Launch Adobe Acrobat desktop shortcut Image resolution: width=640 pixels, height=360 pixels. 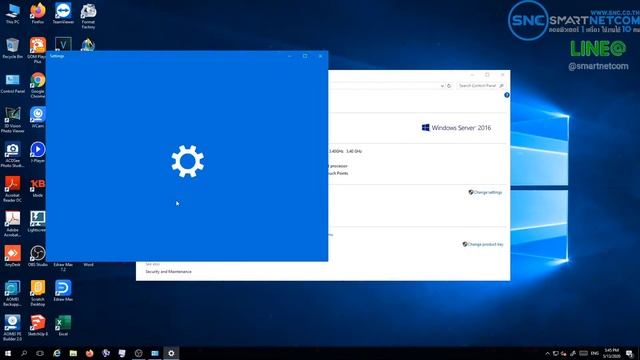pos(12,224)
